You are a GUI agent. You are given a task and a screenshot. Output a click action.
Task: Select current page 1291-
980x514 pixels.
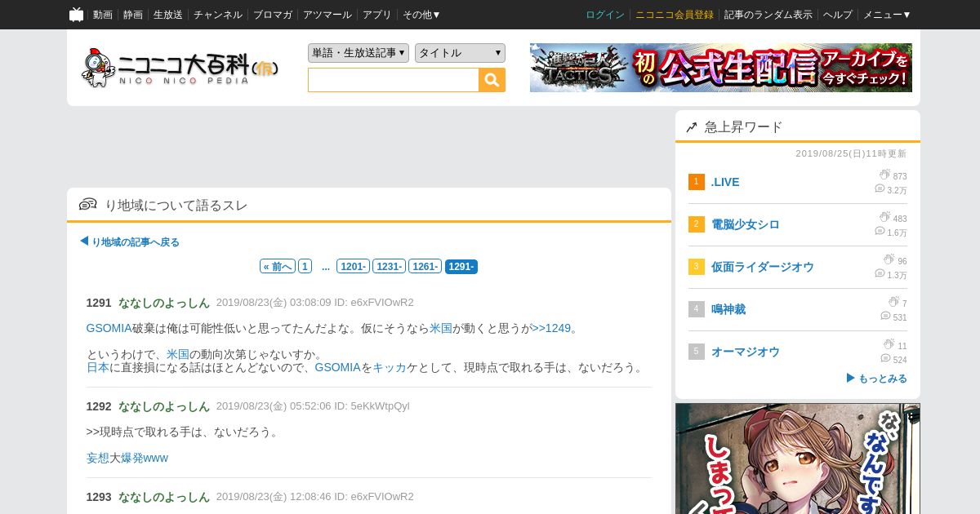461,267
